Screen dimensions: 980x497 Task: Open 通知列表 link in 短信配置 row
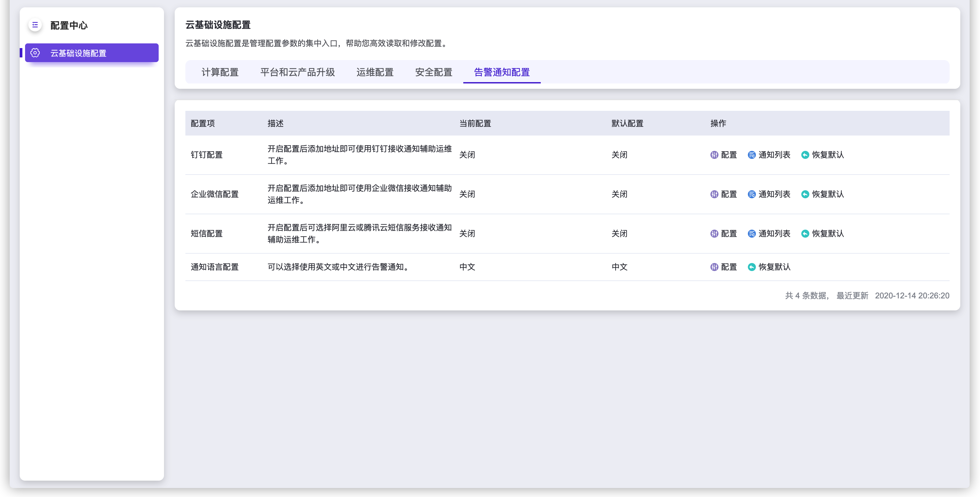click(x=774, y=233)
